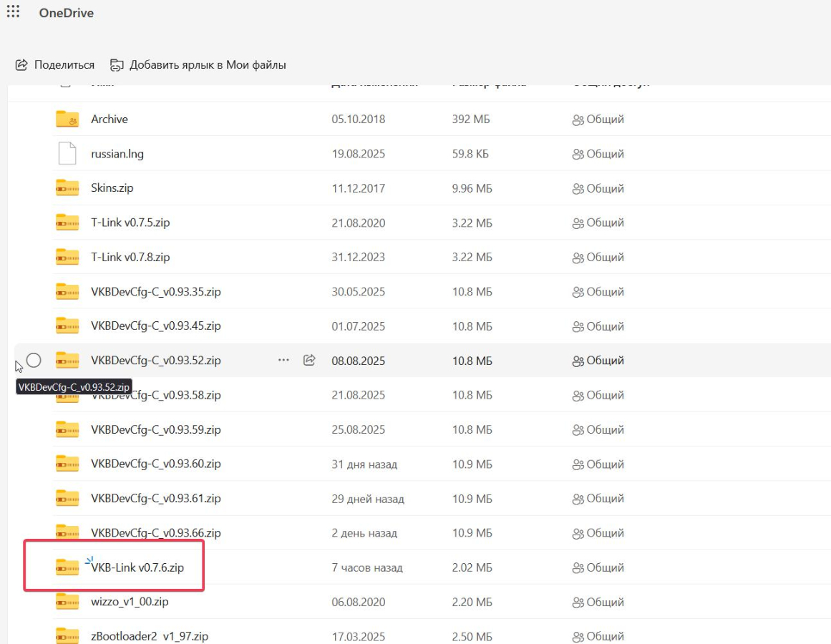
Task: Click the russian.lng file icon
Action: [67, 154]
